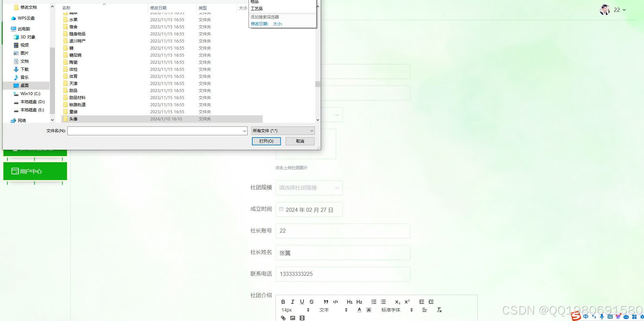Select the 大小 search filter
This screenshot has height=321, width=644.
[x=278, y=24]
